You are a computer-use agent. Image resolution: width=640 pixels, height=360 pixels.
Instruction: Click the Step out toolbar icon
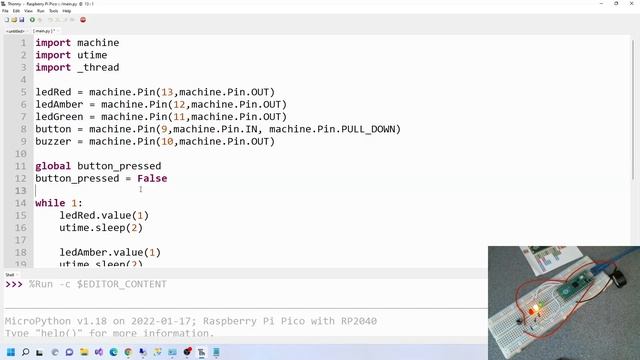click(x=65, y=20)
